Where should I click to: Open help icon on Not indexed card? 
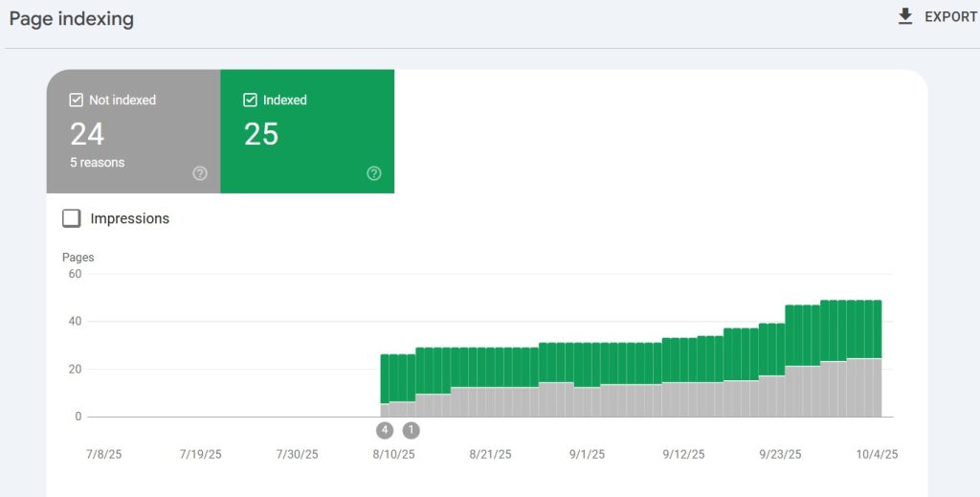(x=200, y=173)
